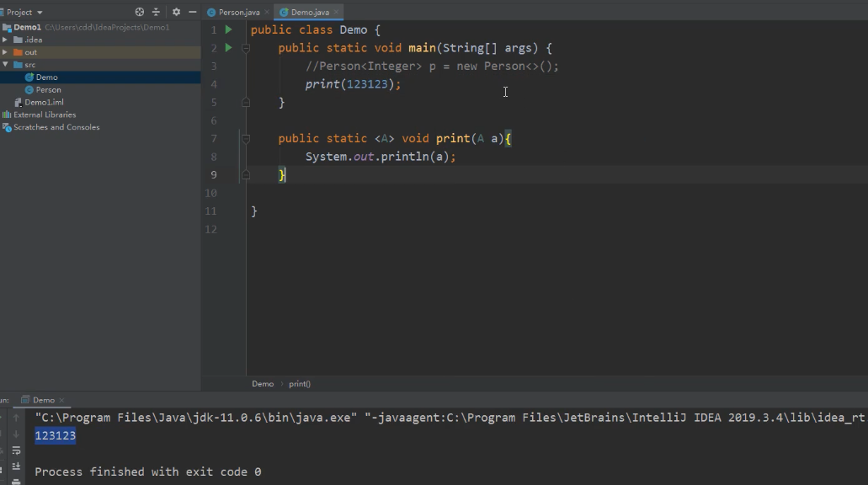Switch to Person.java tab
The width and height of the screenshot is (868, 485).
pyautogui.click(x=238, y=12)
